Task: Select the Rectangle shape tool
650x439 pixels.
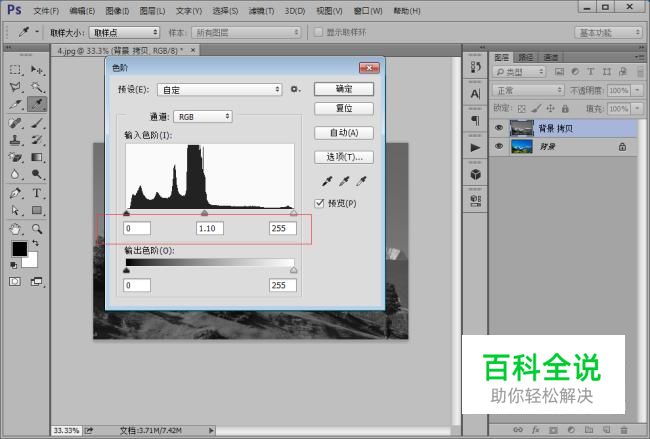Action: point(37,211)
